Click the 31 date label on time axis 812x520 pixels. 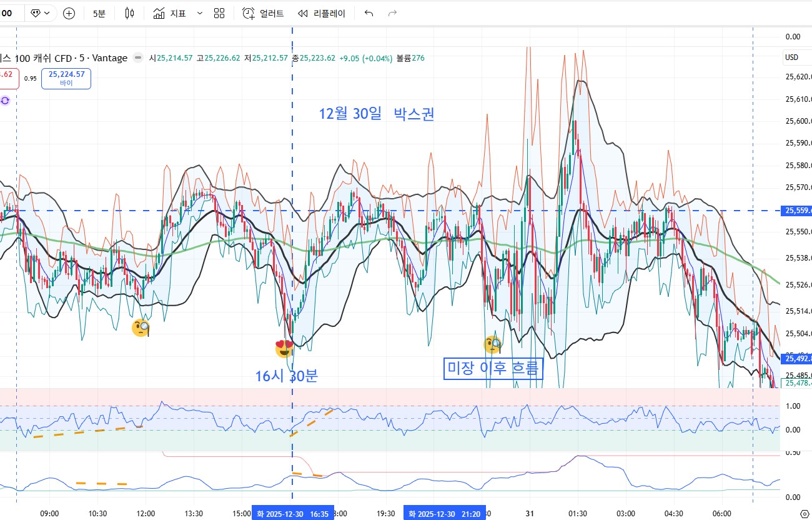click(x=530, y=514)
